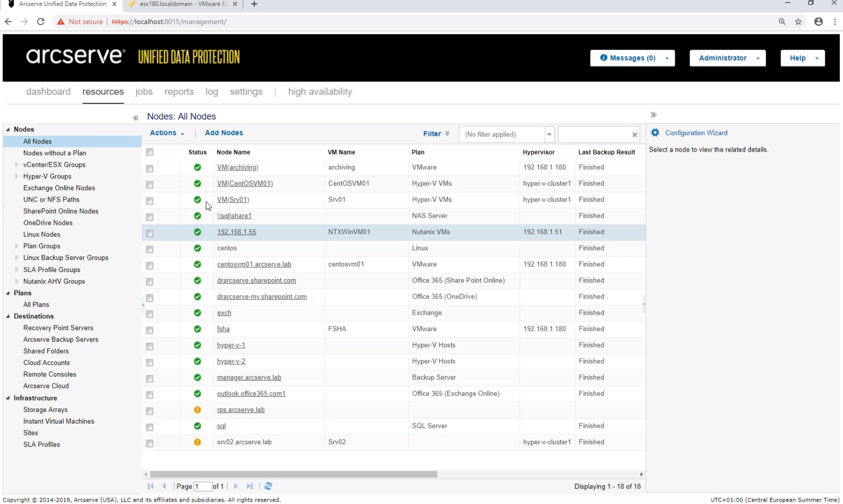Click the warning status icon for rps.arcserve.lab
The image size is (843, 504).
pos(197,410)
